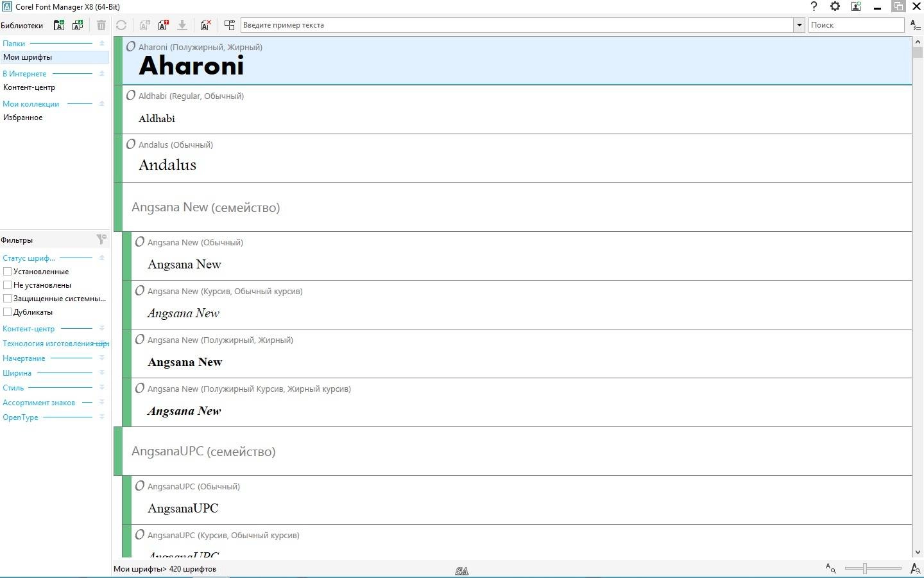Image resolution: width=924 pixels, height=578 pixels.
Task: Select Angsana New (Обычный) font row
Action: click(x=517, y=256)
